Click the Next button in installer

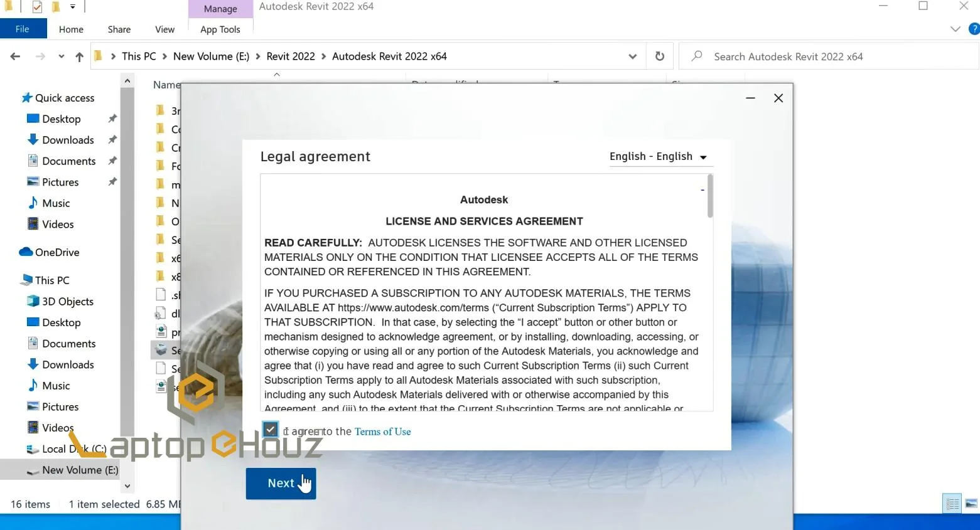[281, 484]
